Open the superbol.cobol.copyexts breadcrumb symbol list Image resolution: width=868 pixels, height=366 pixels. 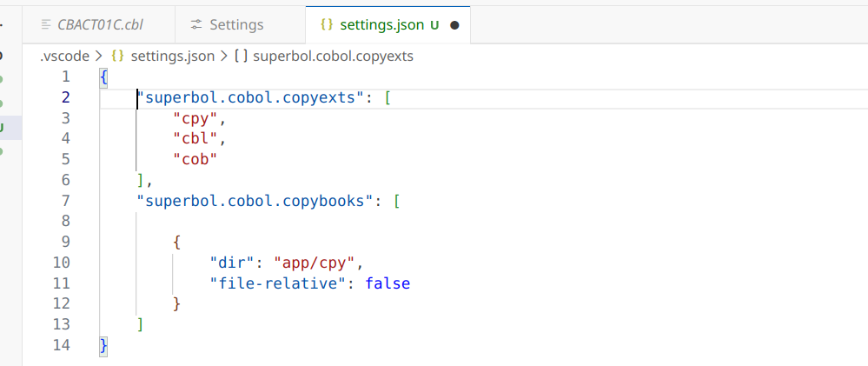333,56
